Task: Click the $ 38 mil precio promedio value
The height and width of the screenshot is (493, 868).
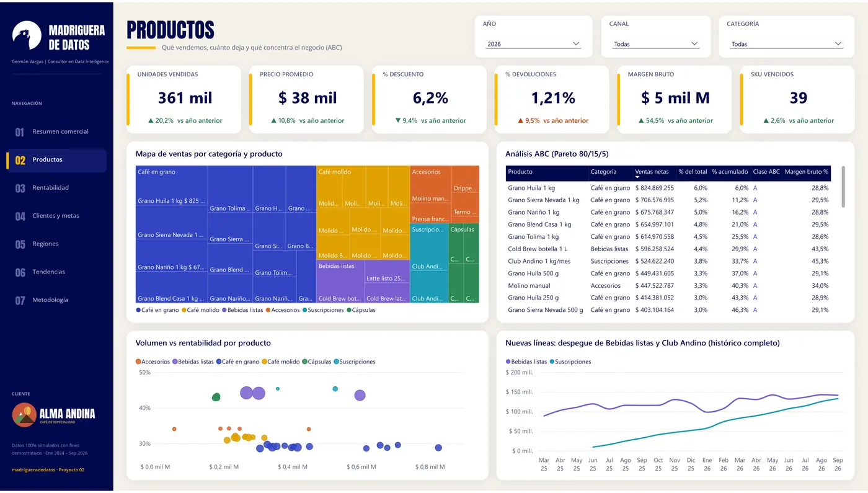Action: [308, 98]
